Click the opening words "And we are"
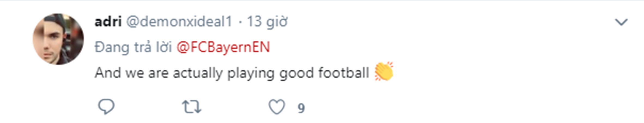Image resolution: width=644 pixels, height=123 pixels. 131,73
